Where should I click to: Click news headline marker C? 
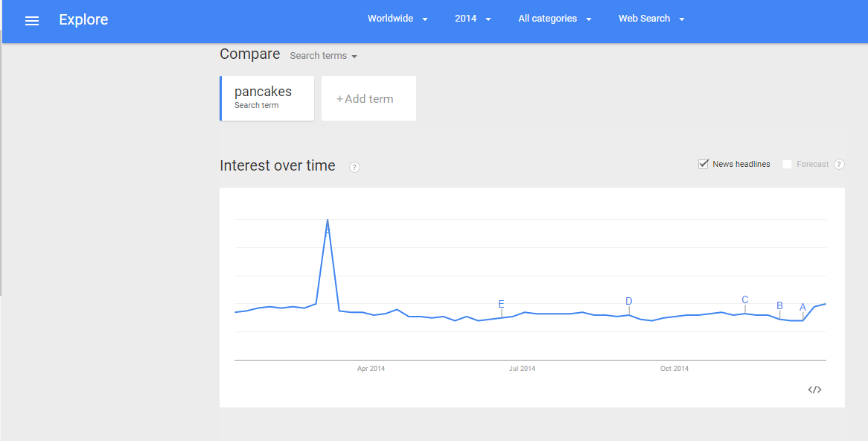pyautogui.click(x=745, y=299)
